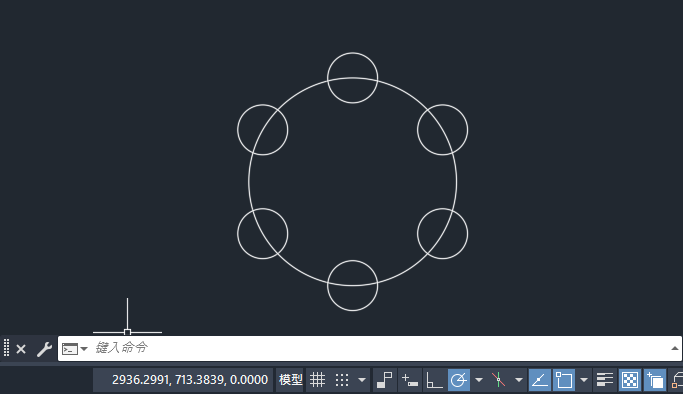
Task: Open command line customize wrench menu
Action: (x=44, y=349)
